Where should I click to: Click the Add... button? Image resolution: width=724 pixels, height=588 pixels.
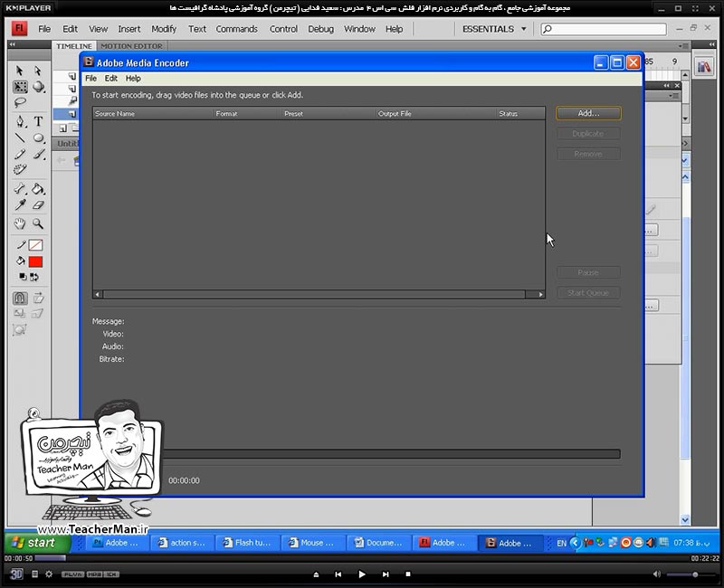589,113
